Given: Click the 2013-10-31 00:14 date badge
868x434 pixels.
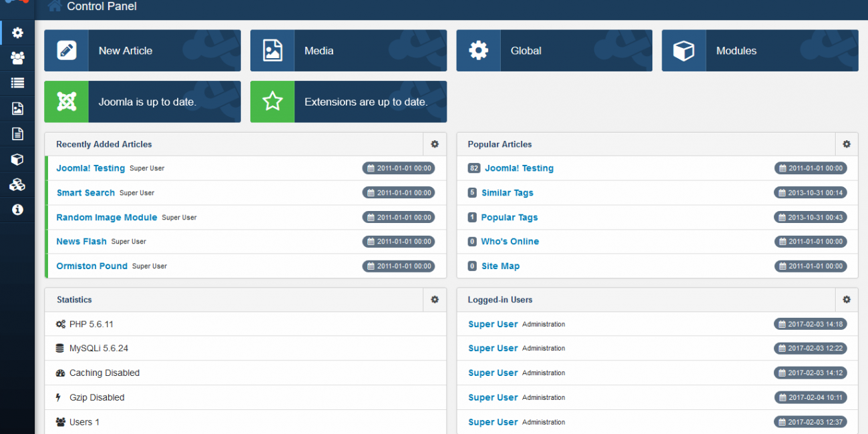Looking at the screenshot, I should [811, 193].
